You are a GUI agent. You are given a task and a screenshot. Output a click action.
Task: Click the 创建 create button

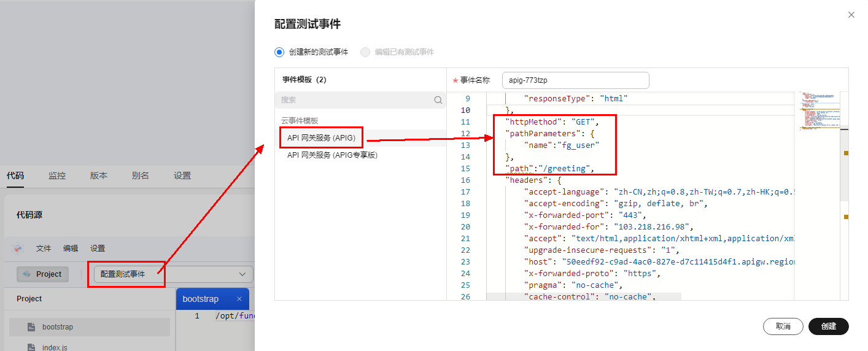(x=828, y=326)
